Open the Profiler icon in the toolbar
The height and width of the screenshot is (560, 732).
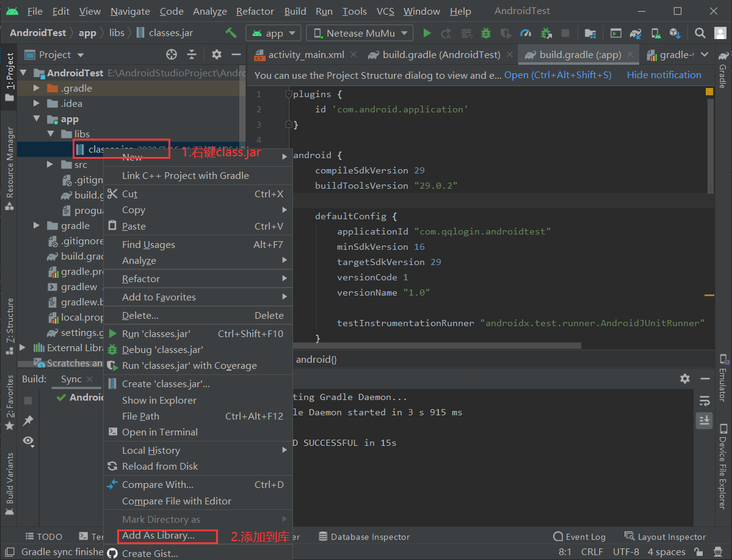pyautogui.click(x=525, y=33)
